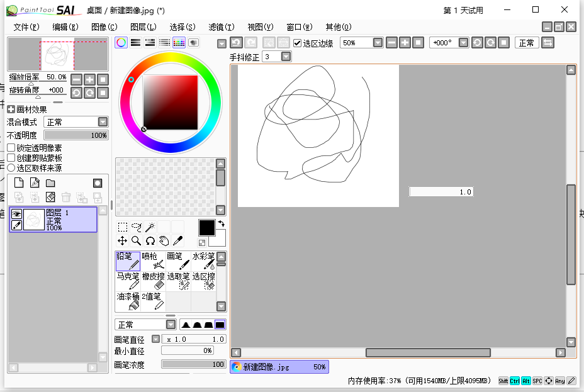Create a new layer folder

point(50,182)
